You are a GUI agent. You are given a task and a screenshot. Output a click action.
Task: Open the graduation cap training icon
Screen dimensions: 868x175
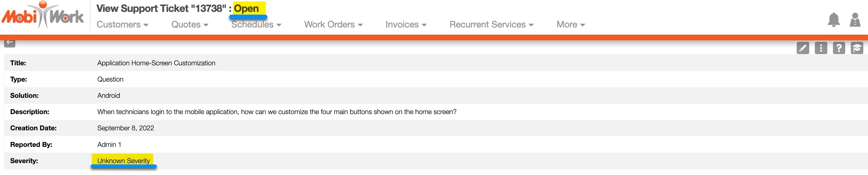[x=856, y=48]
